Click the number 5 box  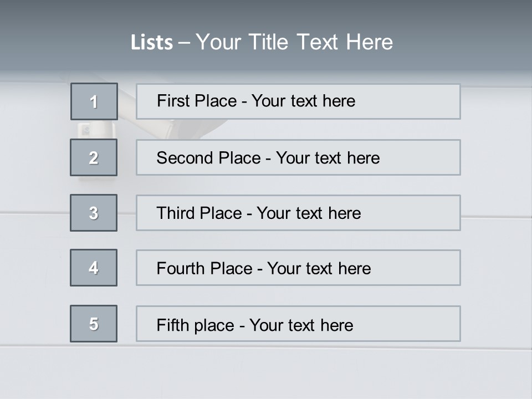94,324
